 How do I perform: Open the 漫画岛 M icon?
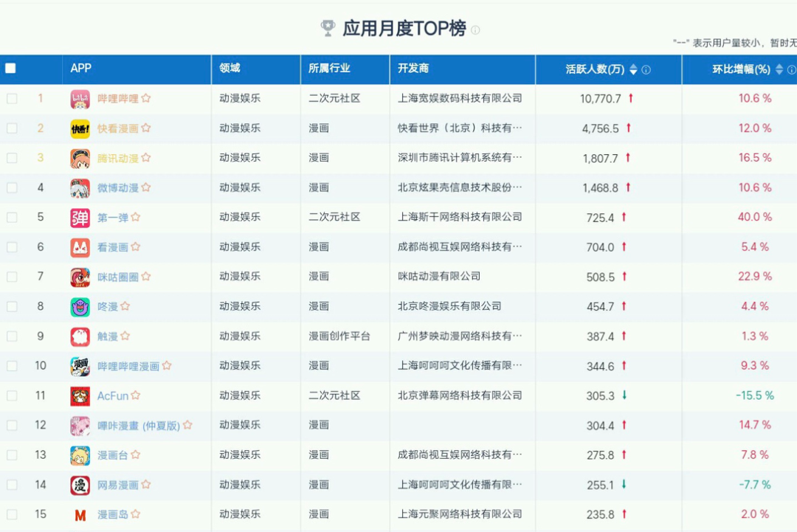[80, 515]
